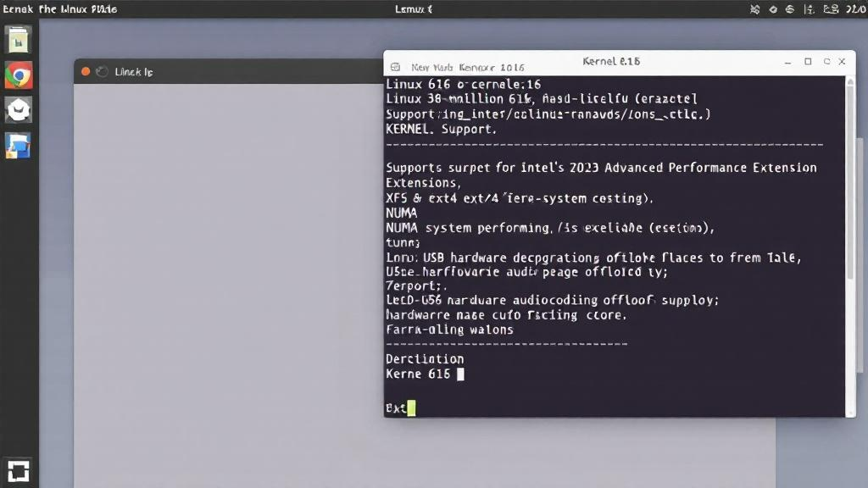Click the 'XFS & ext4' terminal line
The width and height of the screenshot is (868, 488).
pos(520,198)
